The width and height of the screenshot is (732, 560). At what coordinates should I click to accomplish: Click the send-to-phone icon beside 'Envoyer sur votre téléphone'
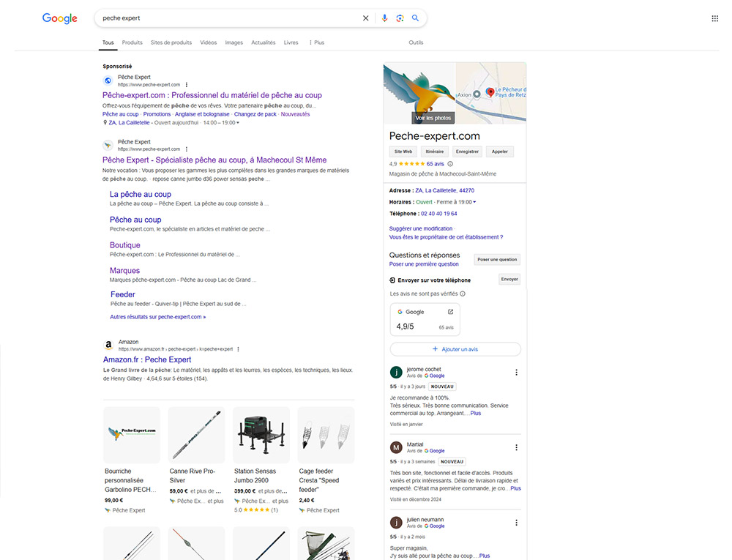click(x=392, y=280)
